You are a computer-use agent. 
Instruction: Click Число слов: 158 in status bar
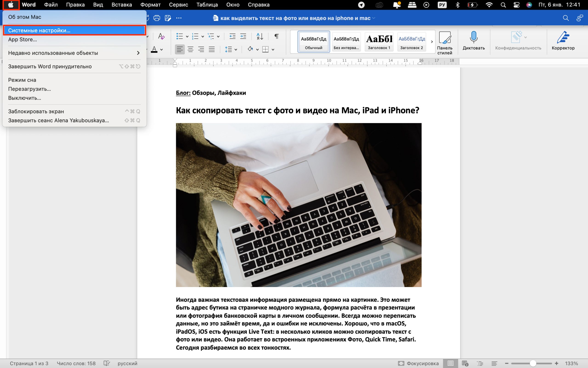[x=76, y=363]
